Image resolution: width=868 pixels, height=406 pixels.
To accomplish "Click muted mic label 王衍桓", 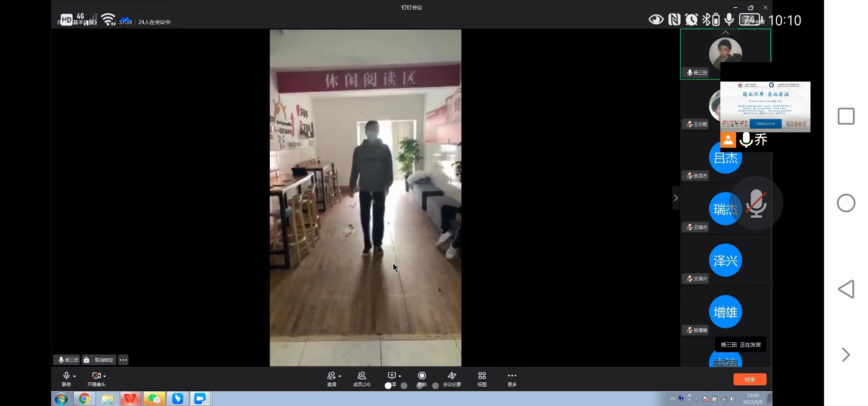I will click(x=695, y=124).
